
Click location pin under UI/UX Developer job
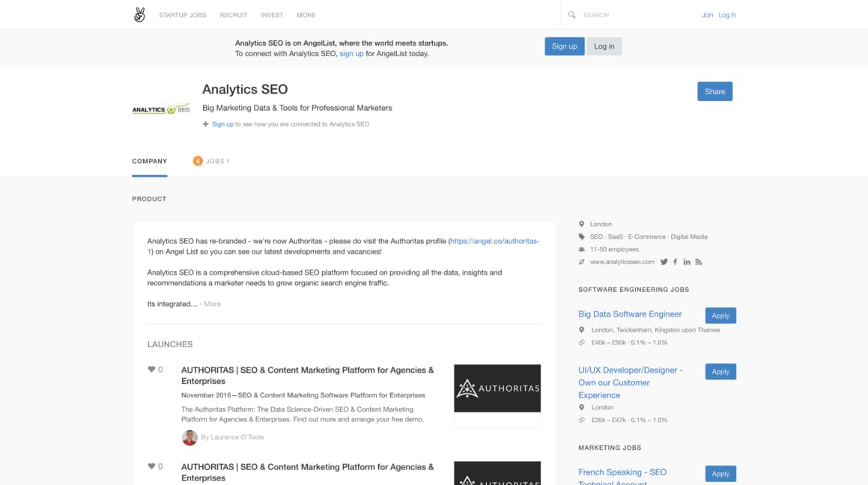581,408
